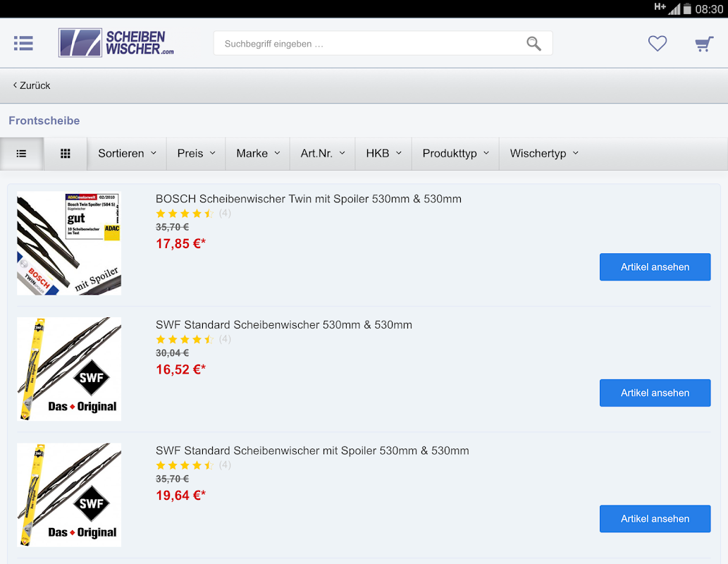The height and width of the screenshot is (564, 728).
Task: Go back with the Zurück link
Action: (x=32, y=85)
